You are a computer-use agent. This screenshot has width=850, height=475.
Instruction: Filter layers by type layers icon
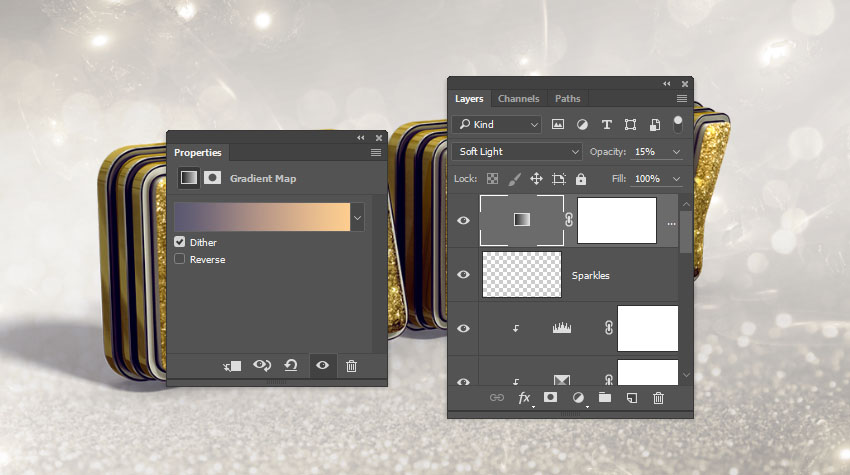point(606,125)
